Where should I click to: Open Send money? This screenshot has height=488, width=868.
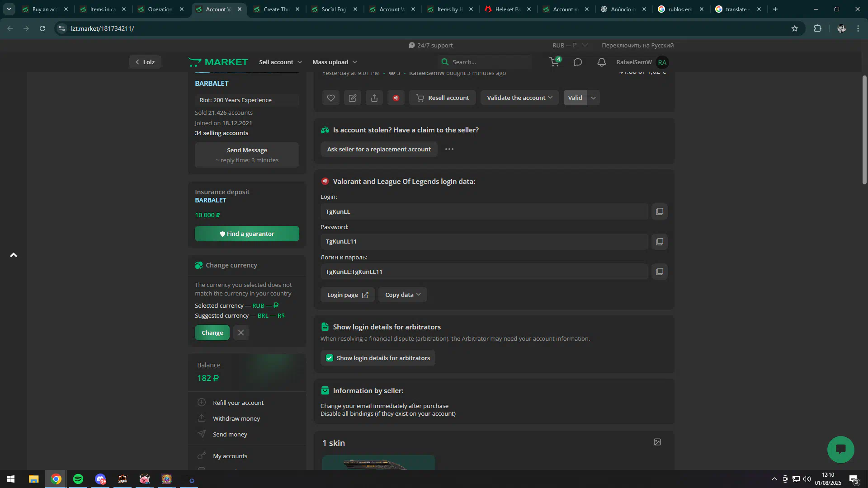230,434
